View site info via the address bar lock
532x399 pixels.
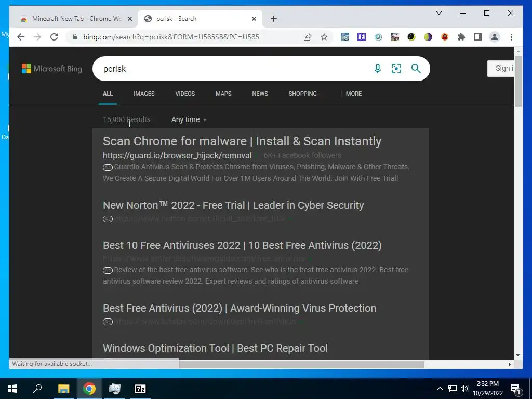tap(75, 37)
